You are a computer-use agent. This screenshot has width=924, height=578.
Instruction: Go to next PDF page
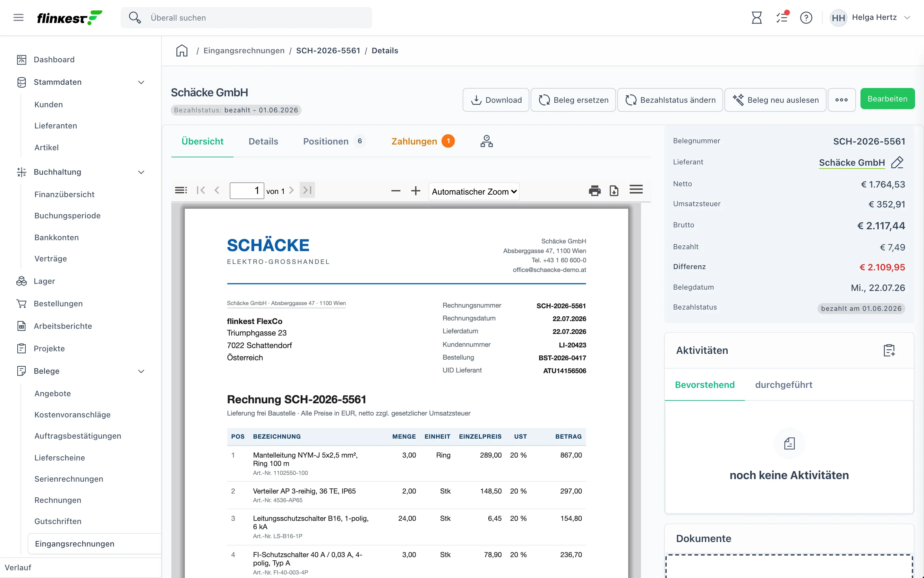coord(291,190)
